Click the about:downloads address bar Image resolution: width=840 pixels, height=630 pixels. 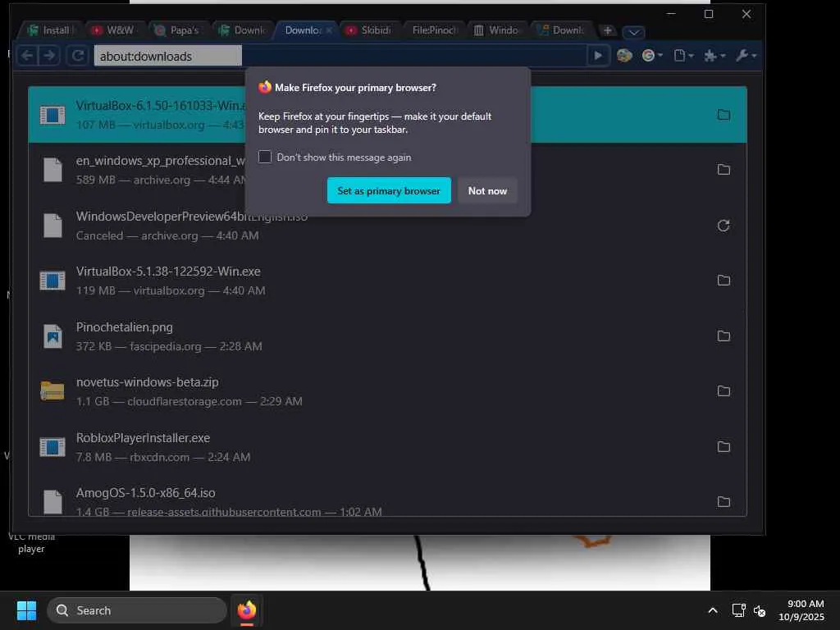click(167, 56)
